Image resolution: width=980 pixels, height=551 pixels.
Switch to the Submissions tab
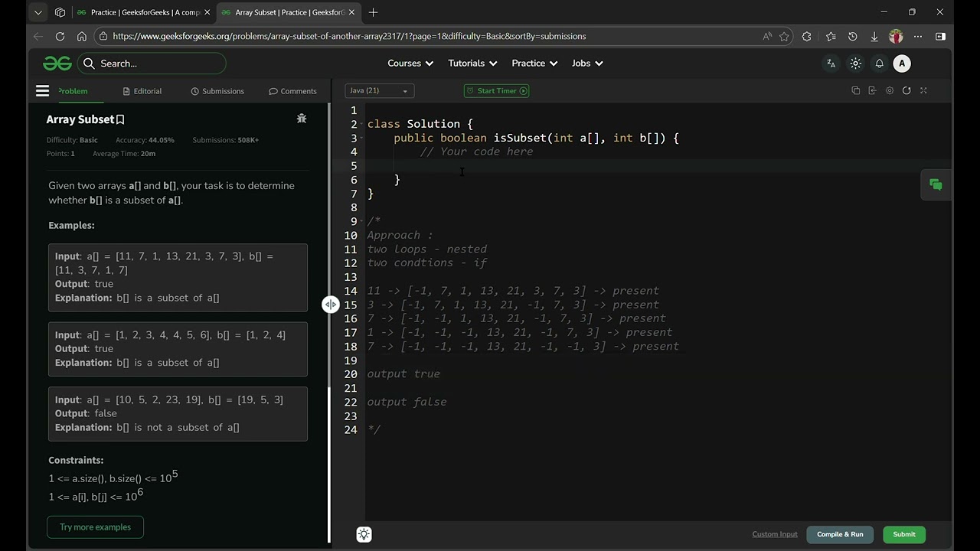tap(217, 91)
